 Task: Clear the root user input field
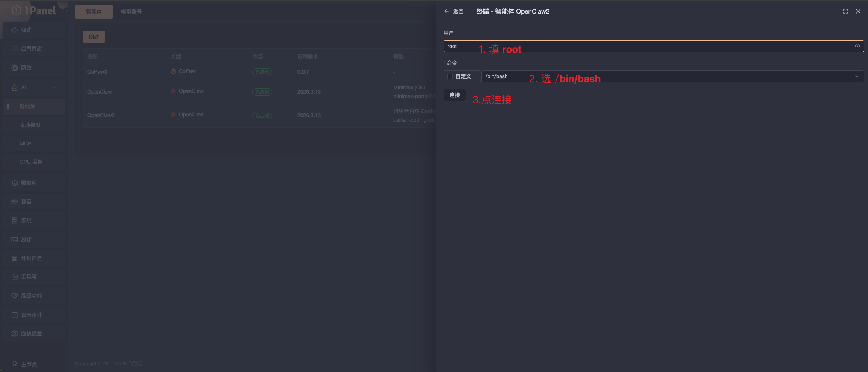point(857,46)
